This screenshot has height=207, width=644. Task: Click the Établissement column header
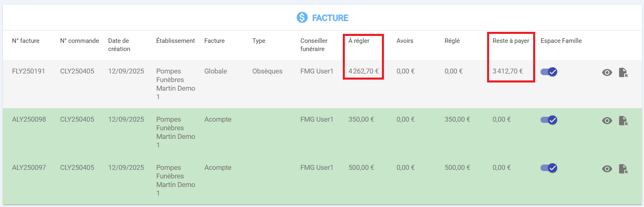tap(175, 41)
